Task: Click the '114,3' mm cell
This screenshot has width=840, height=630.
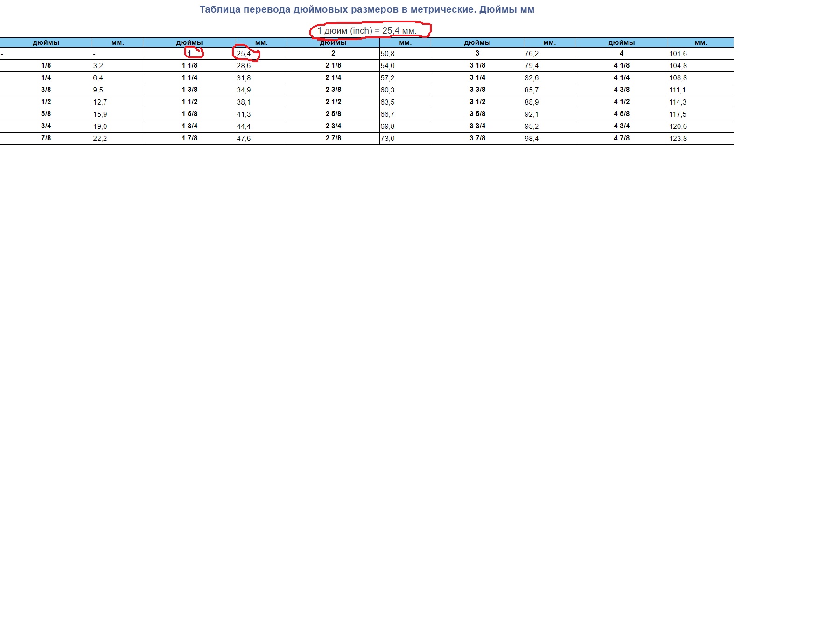Action: point(701,102)
